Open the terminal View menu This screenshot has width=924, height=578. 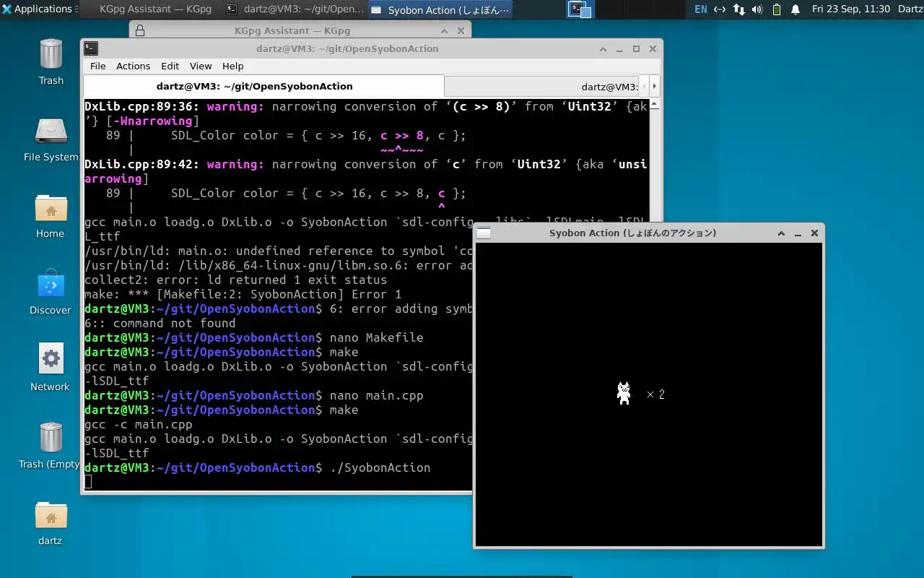click(x=201, y=66)
